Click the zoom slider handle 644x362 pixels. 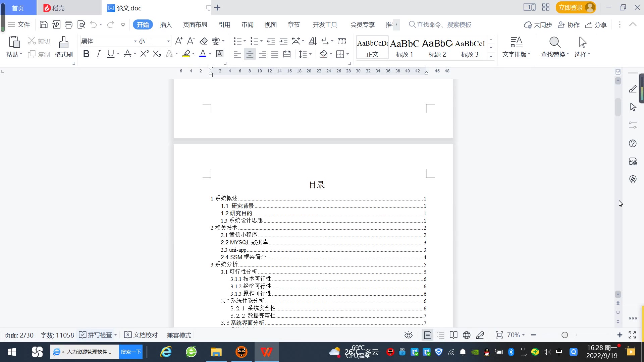pyautogui.click(x=565, y=335)
